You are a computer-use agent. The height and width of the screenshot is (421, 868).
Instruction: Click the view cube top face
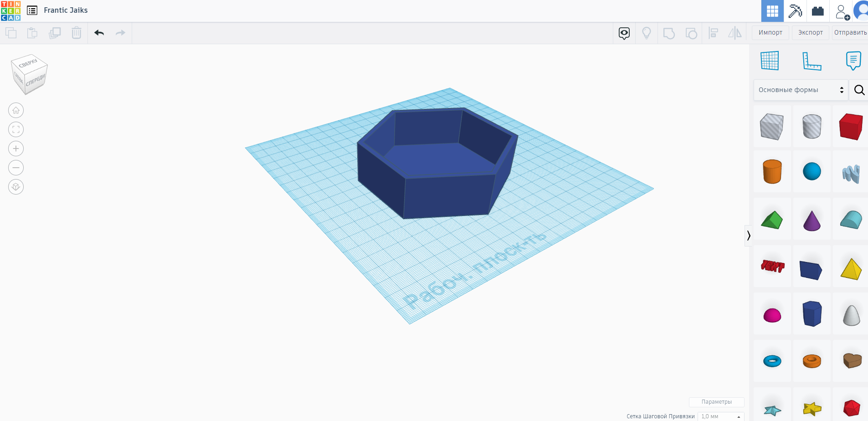[29, 63]
